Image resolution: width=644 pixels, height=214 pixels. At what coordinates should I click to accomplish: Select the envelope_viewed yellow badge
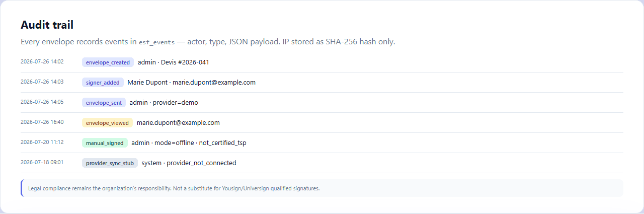click(107, 123)
